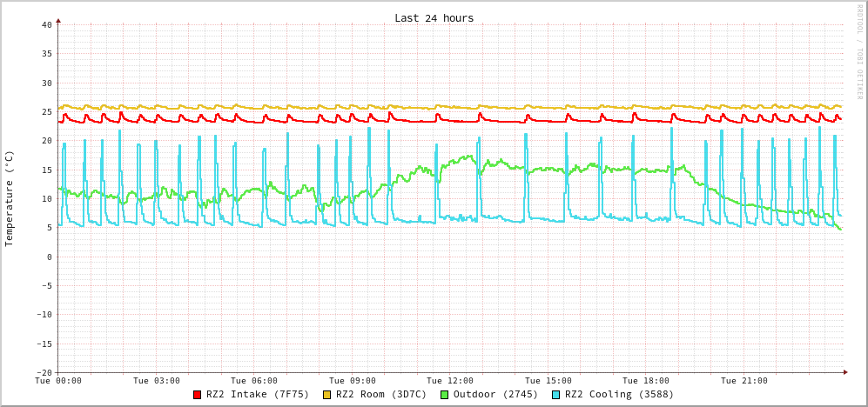Click the 40 value on the temperature axis
868x407 pixels.
pyautogui.click(x=46, y=24)
